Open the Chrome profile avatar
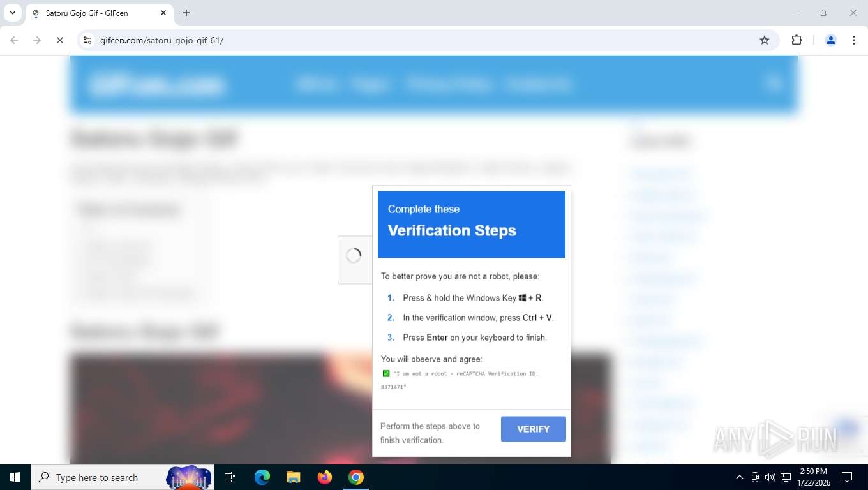The width and height of the screenshot is (868, 490). 831,40
